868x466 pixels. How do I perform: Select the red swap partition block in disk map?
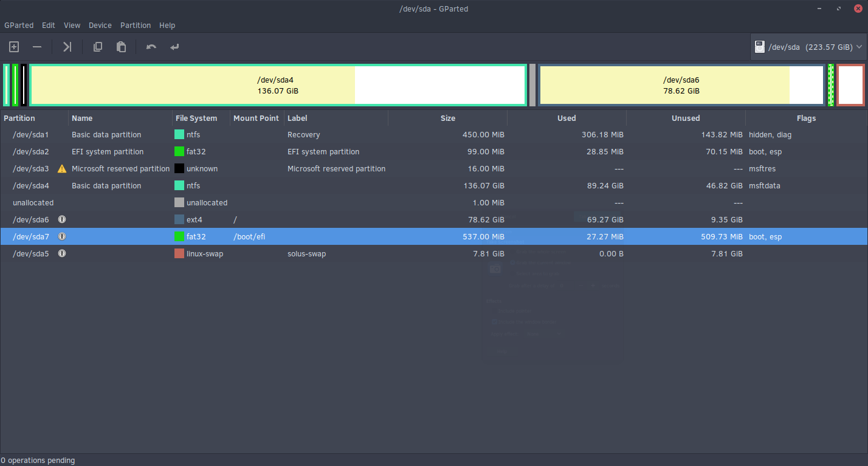pos(850,85)
